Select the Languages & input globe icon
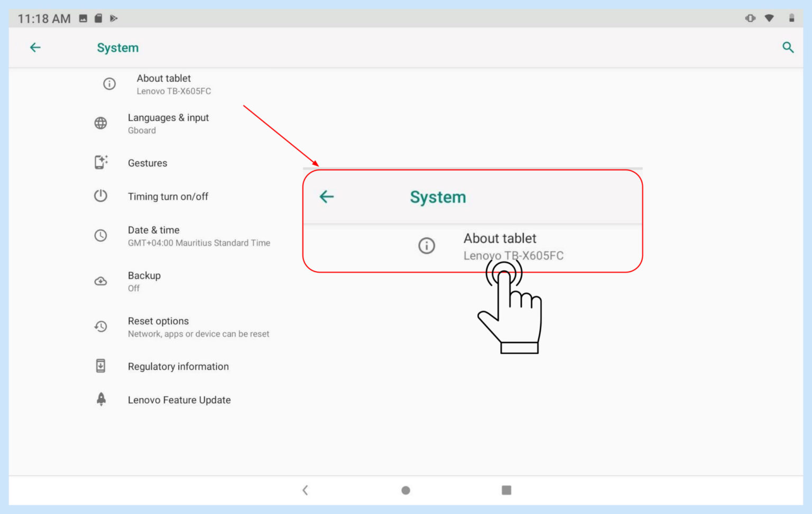The width and height of the screenshot is (812, 514). point(101,123)
